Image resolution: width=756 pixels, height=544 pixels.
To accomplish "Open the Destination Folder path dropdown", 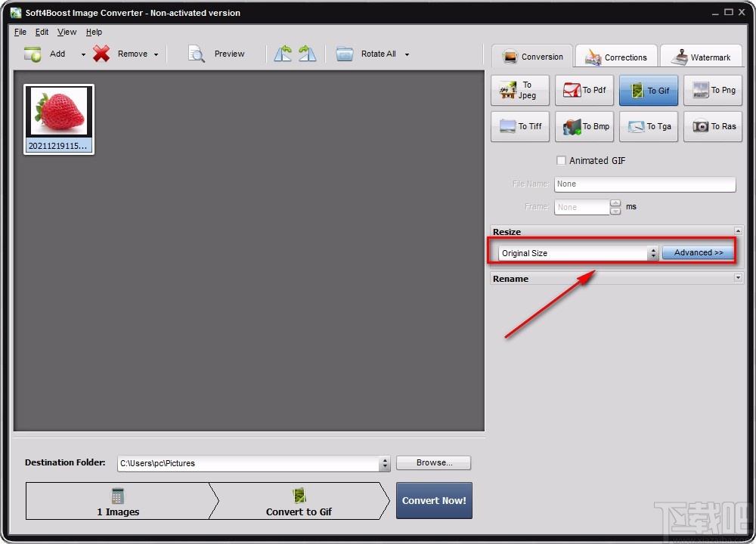I will click(x=384, y=463).
